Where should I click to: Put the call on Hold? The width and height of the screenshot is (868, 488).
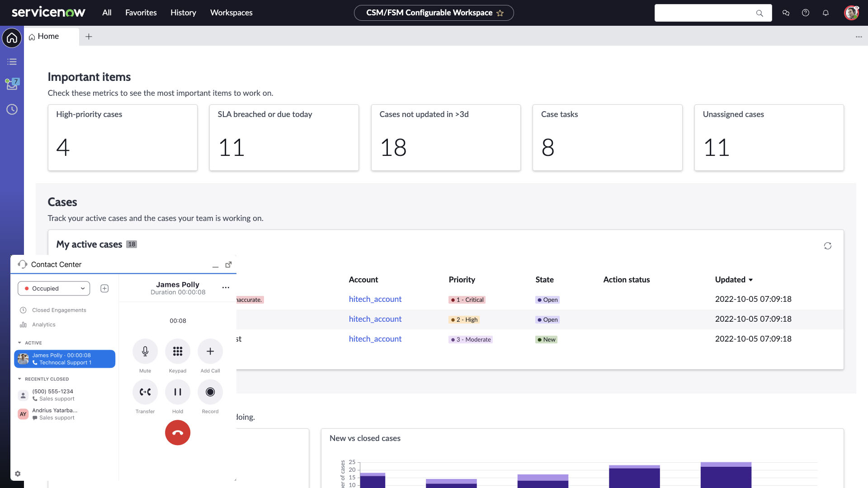(178, 392)
